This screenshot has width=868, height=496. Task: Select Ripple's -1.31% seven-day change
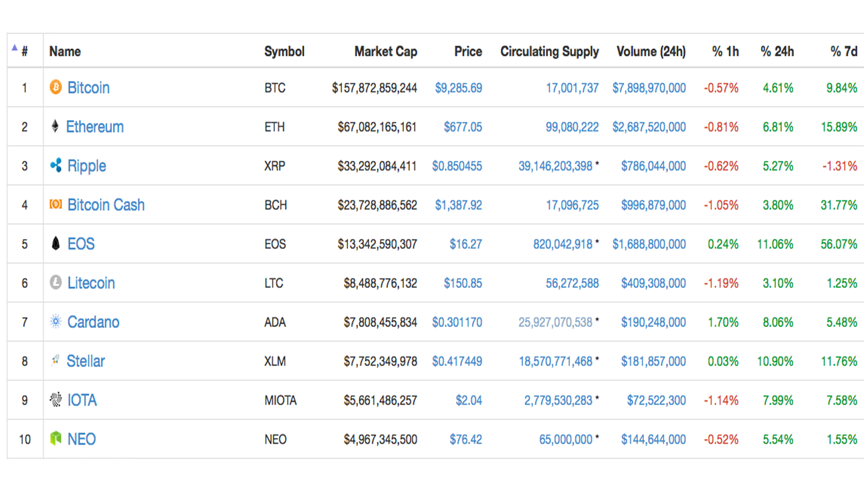coord(840,166)
